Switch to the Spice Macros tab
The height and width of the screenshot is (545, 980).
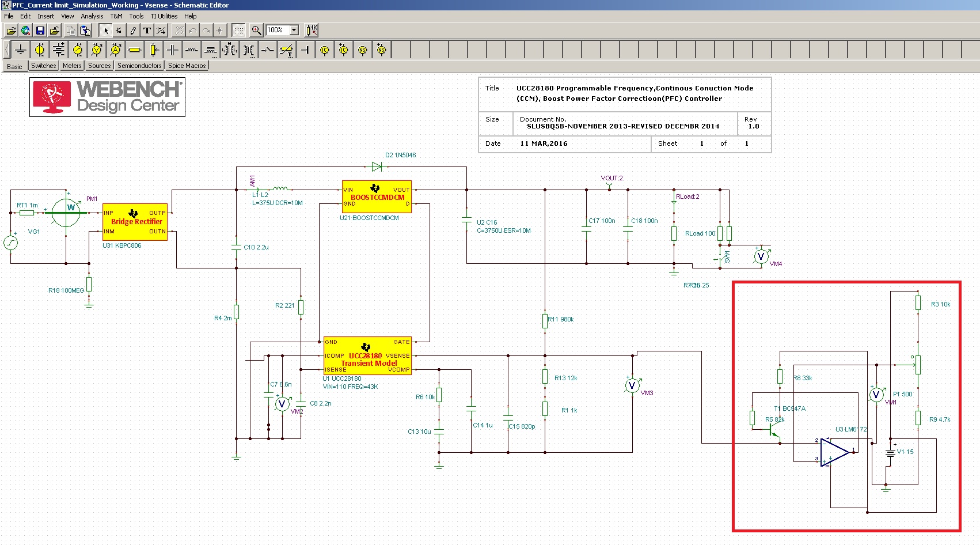pos(187,66)
